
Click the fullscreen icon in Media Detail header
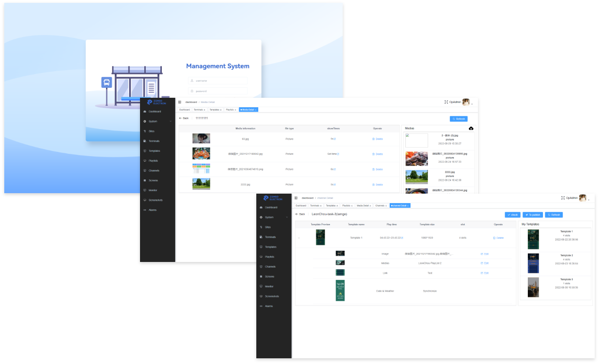446,102
